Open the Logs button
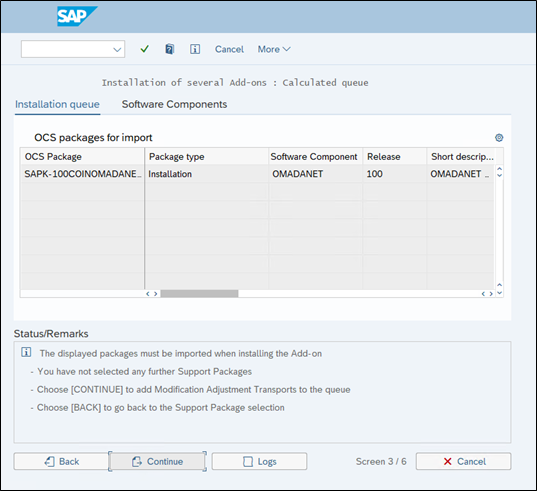Screen dimensions: 537x491 (259, 461)
